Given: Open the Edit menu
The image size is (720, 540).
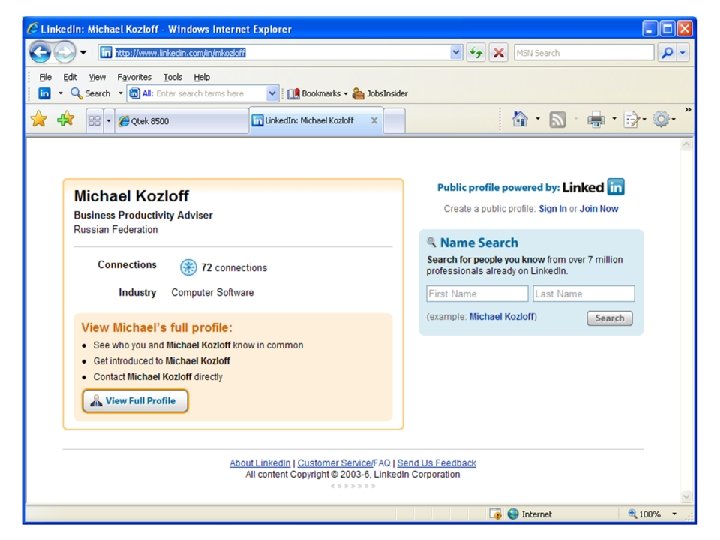Looking at the screenshot, I should coord(70,77).
